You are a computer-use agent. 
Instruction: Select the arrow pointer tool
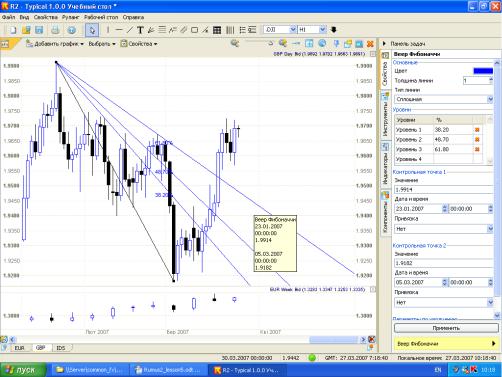pyautogui.click(x=92, y=30)
